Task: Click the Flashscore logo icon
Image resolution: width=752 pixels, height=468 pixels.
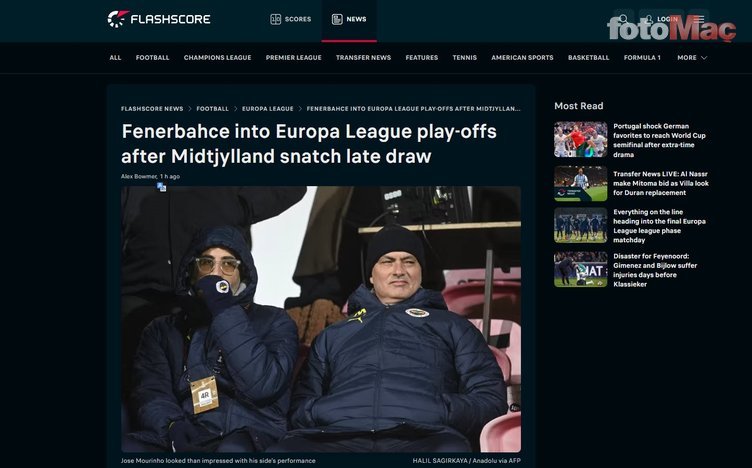Action: (x=118, y=19)
